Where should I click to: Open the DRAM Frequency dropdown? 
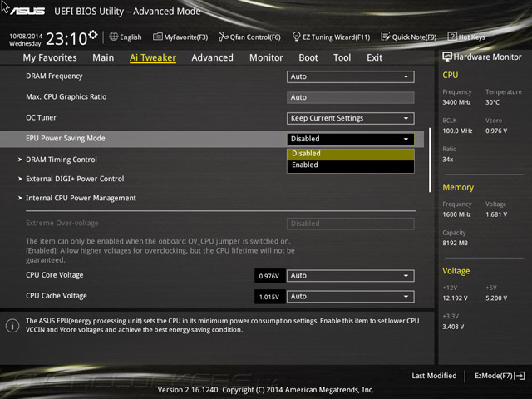click(x=351, y=76)
